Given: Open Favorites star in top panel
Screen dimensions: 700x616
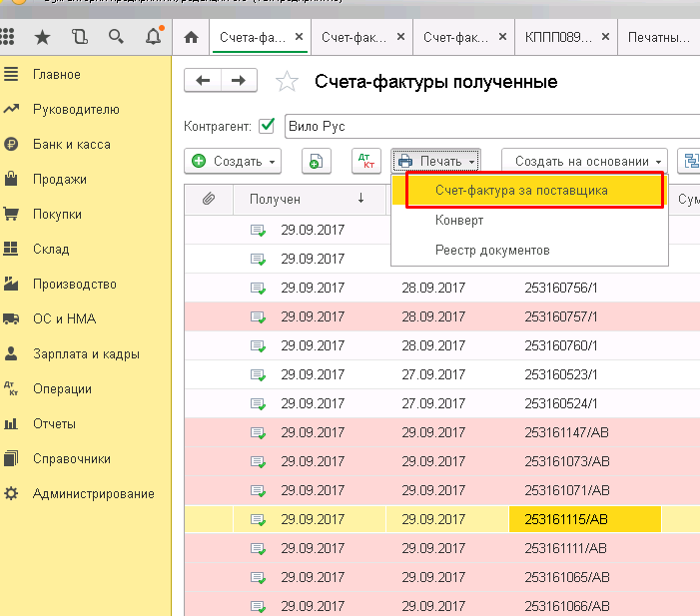Looking at the screenshot, I should (x=42, y=37).
